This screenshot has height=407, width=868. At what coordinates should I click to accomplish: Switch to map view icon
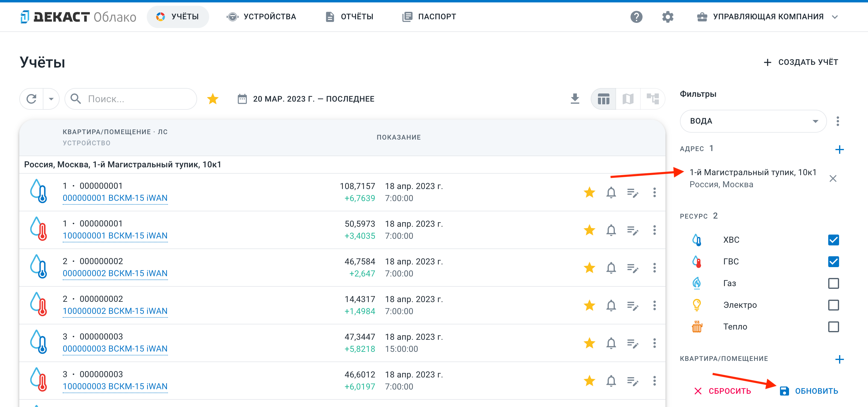pyautogui.click(x=628, y=99)
